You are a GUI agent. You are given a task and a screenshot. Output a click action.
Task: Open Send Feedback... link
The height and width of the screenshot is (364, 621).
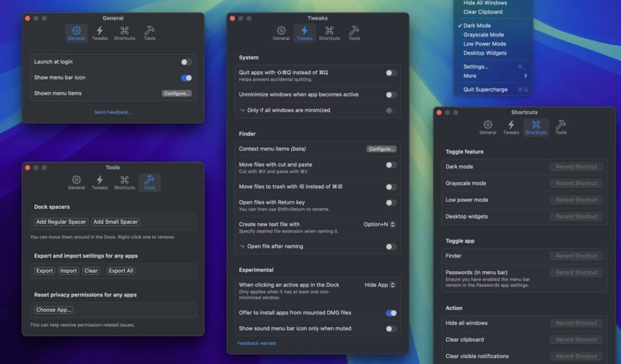point(113,112)
